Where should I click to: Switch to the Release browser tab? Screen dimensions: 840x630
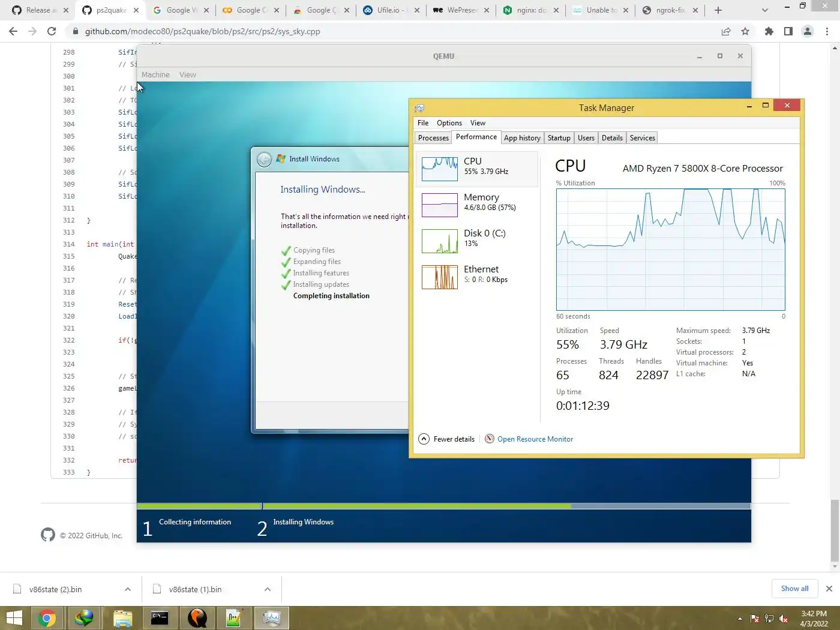(39, 10)
